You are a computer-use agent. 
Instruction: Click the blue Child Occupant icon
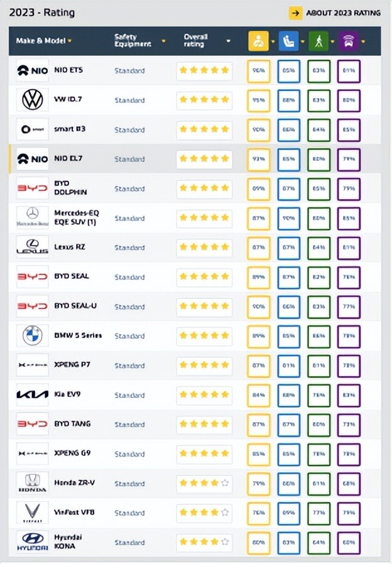288,41
